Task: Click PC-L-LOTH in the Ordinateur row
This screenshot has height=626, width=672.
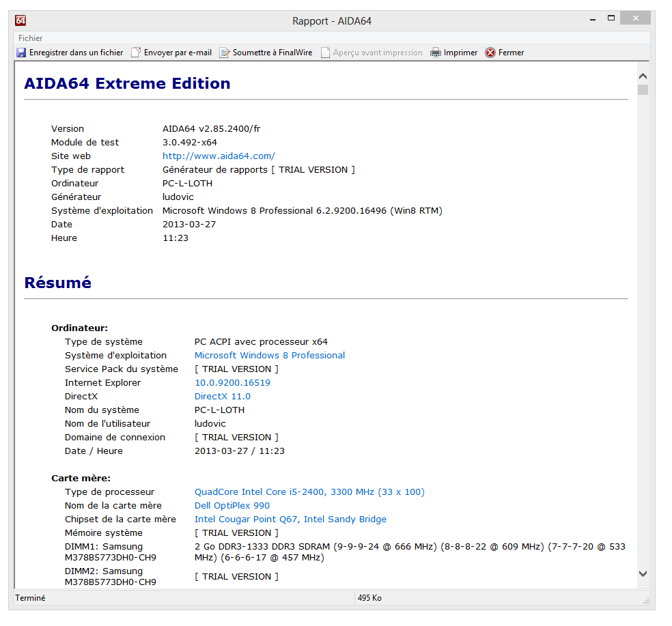Action: pyautogui.click(x=187, y=184)
